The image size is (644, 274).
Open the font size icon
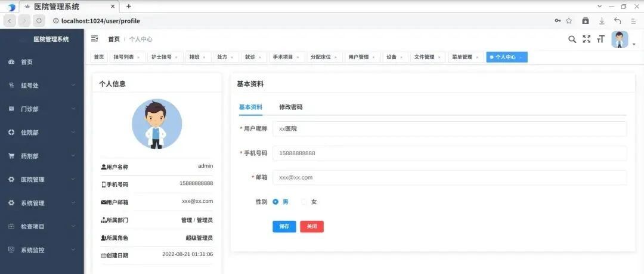[x=601, y=39]
